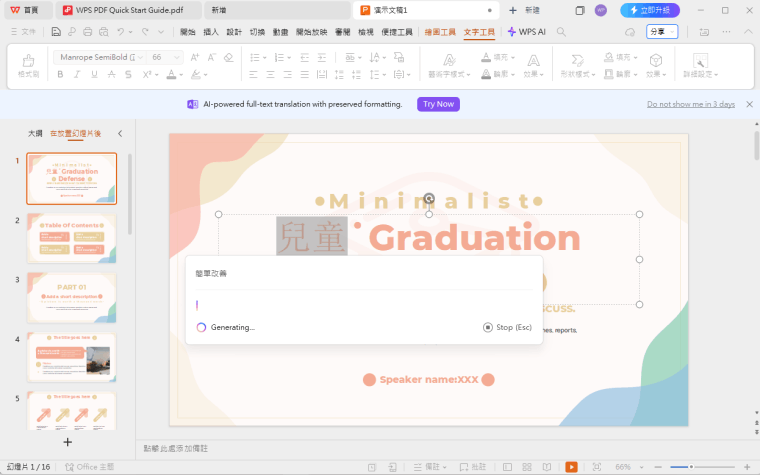Click Stop (Esc) to halt generating
The image size is (760, 475).
tap(507, 327)
